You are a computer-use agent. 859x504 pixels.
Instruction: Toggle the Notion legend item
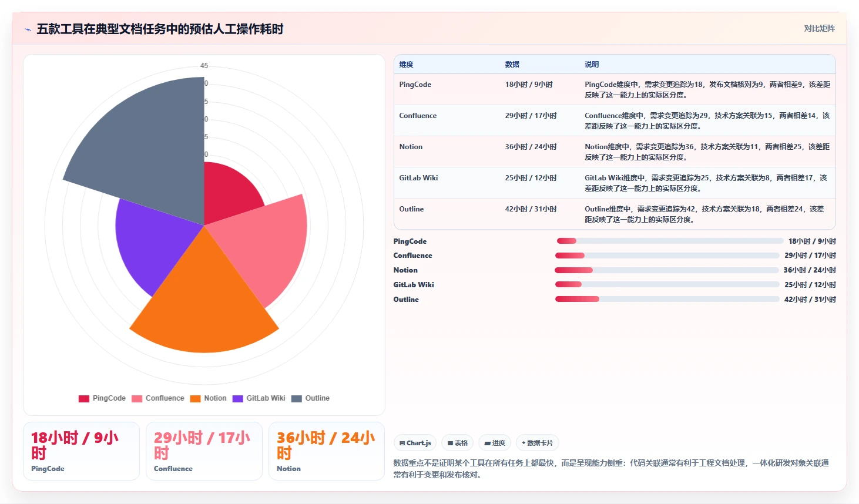[209, 398]
